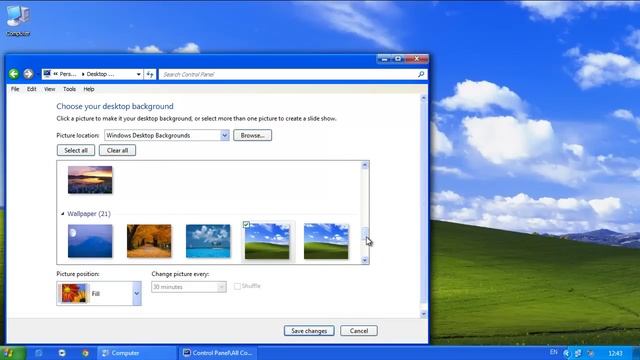Viewport: 640px width, 360px height.
Task: Click the network tray icon
Action: pyautogui.click(x=578, y=353)
